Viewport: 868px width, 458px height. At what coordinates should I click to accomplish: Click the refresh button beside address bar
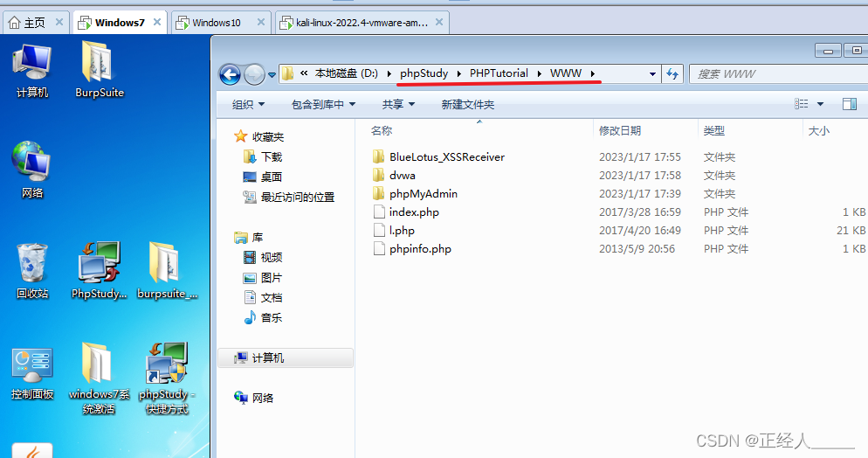coord(672,73)
